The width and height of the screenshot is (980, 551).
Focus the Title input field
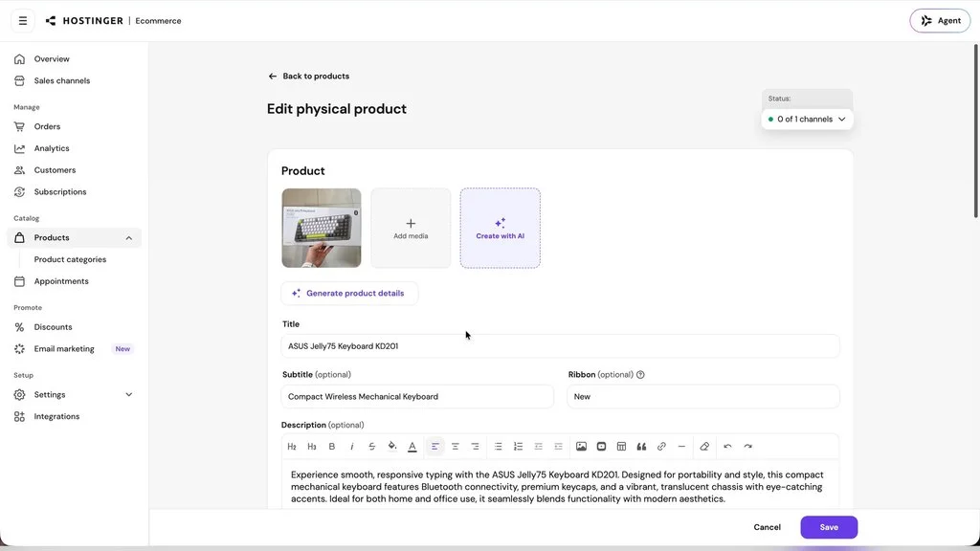point(560,346)
